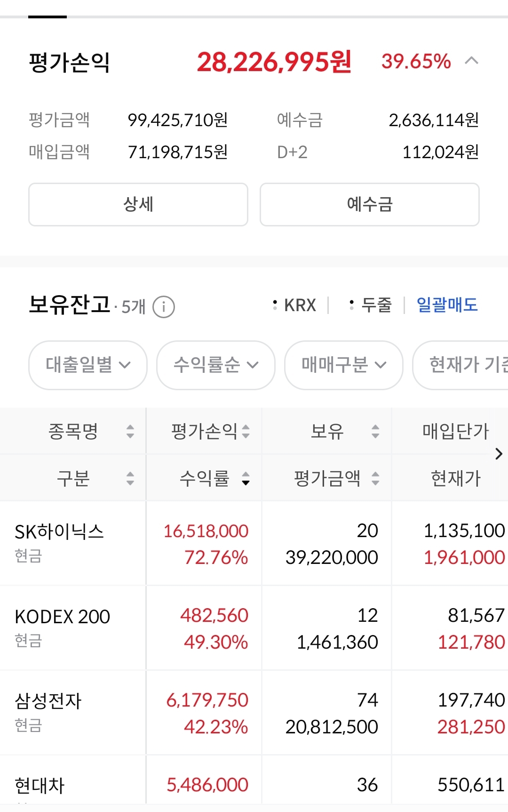Tap 현대차 profit 5,486,000
Viewport: 508px width, 812px height.
(x=207, y=785)
